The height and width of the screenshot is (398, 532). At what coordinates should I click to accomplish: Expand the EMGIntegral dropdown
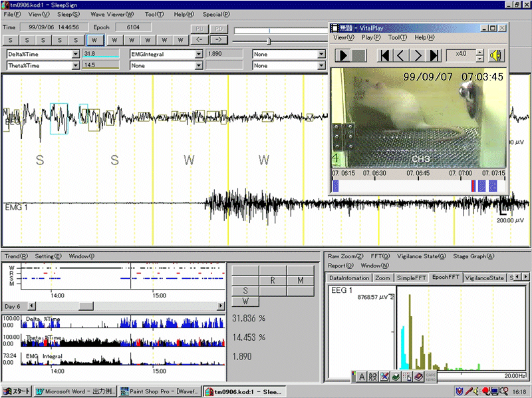click(x=199, y=54)
